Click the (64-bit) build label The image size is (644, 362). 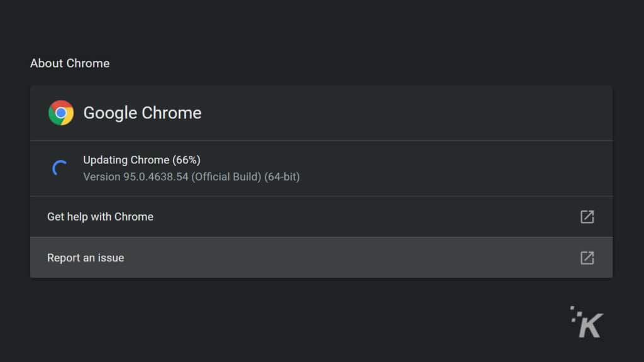coord(282,177)
